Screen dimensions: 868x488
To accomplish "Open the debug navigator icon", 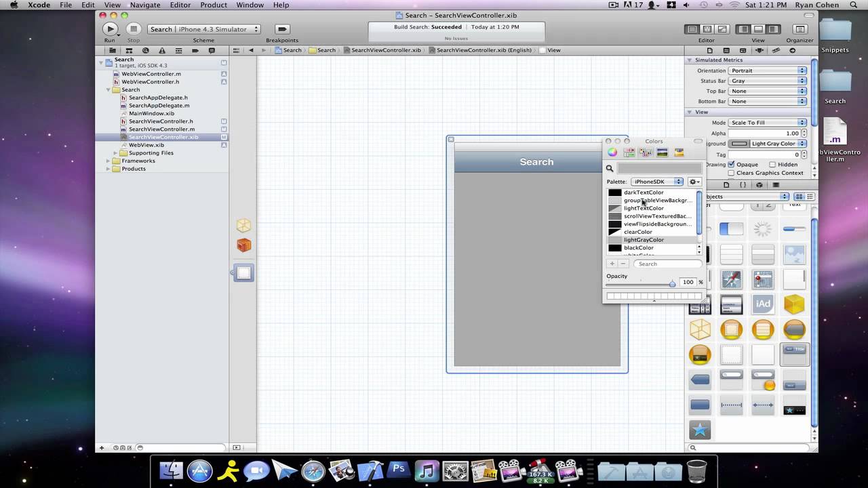I will 178,51.
